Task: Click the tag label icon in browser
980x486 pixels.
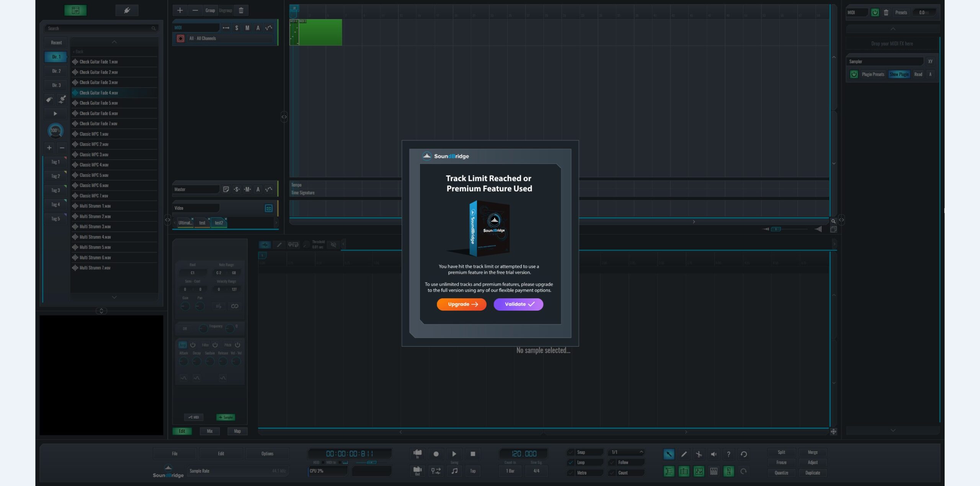Action: click(49, 100)
